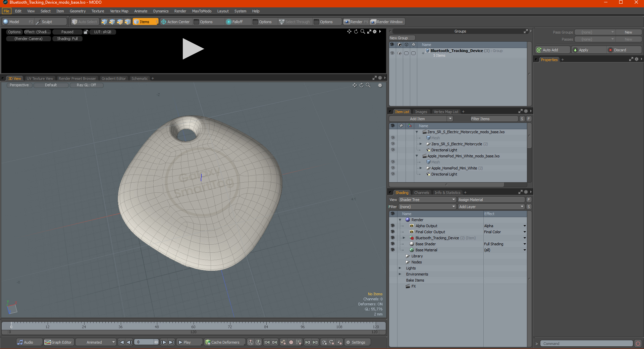The image size is (644, 349).
Task: Step to previous frame
Action: (129, 342)
